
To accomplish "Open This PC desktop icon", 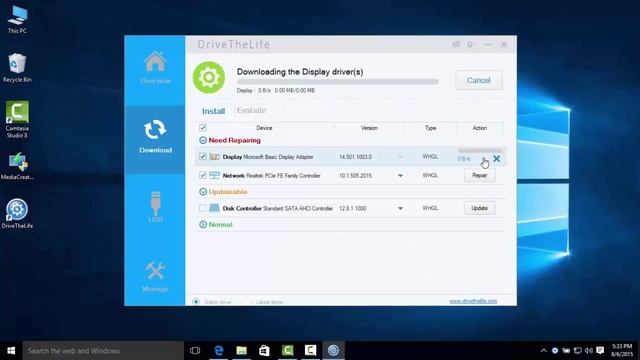I will [x=17, y=19].
